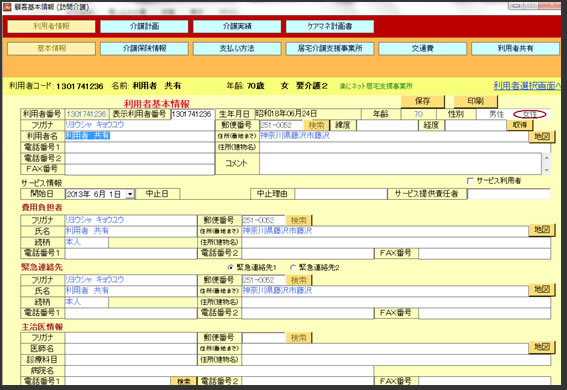Image resolution: width=567 pixels, height=390 pixels.
Task: Open the 利用者共有 sub-tab
Action: coord(515,48)
